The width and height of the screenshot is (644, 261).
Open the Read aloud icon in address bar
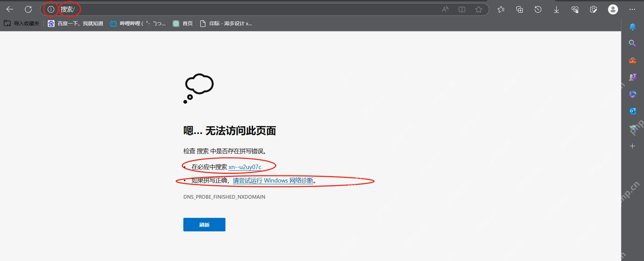pyautogui.click(x=445, y=10)
